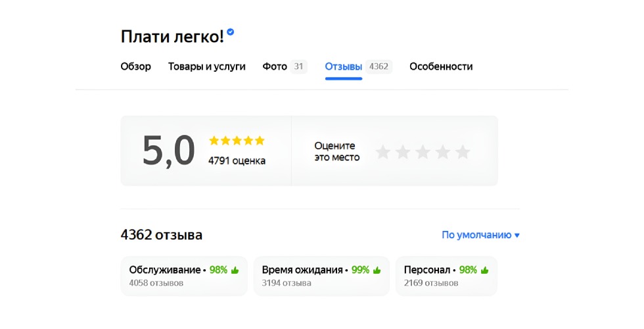
Task: Open the По умолчанию sorting dropdown
Action: pos(480,235)
